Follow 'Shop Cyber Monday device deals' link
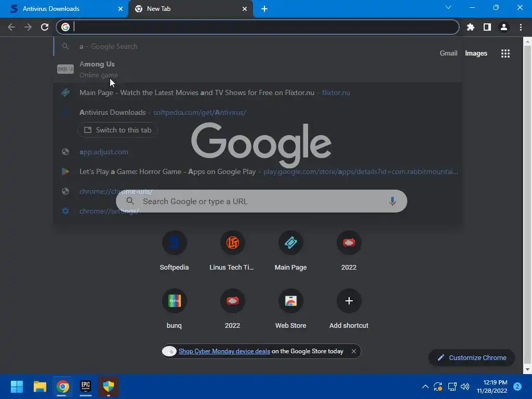This screenshot has height=399, width=532. click(224, 351)
